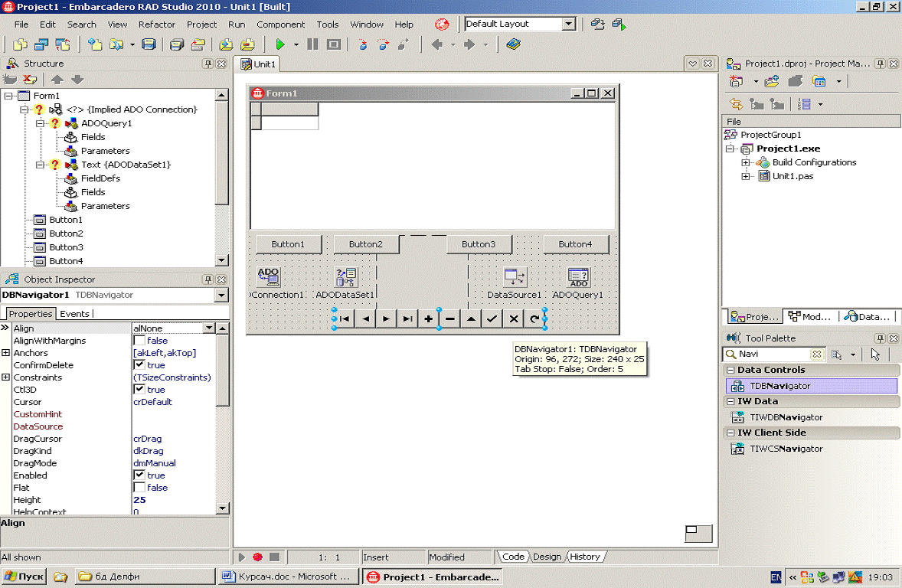
Task: Click the navigator's Insert record plus button
Action: tap(429, 318)
